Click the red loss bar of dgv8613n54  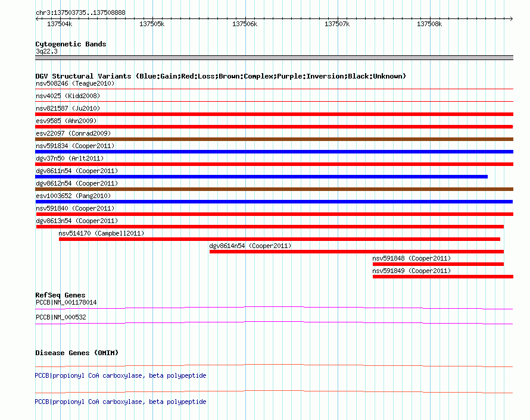[270, 227]
